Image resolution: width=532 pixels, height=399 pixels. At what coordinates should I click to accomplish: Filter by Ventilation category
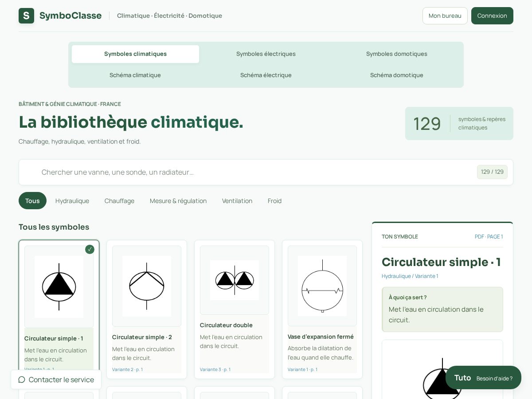click(237, 201)
